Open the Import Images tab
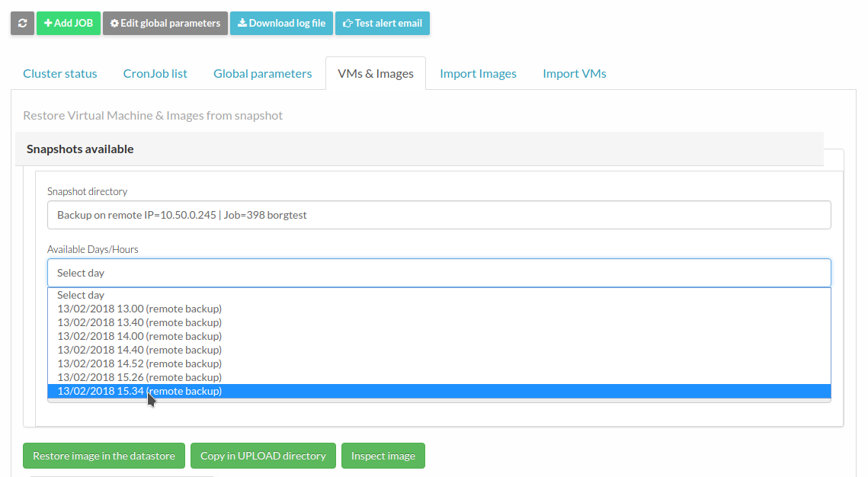 click(478, 74)
